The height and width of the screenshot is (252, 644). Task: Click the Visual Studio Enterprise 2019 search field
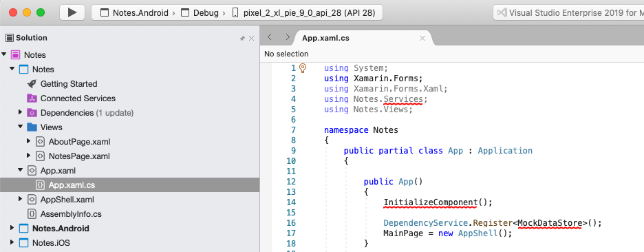(569, 13)
